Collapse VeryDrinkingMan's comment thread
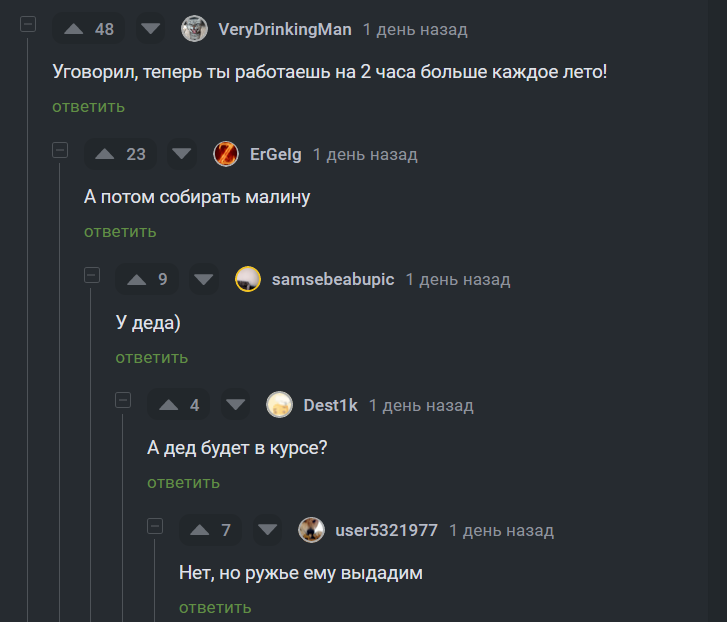727x622 pixels. click(28, 24)
